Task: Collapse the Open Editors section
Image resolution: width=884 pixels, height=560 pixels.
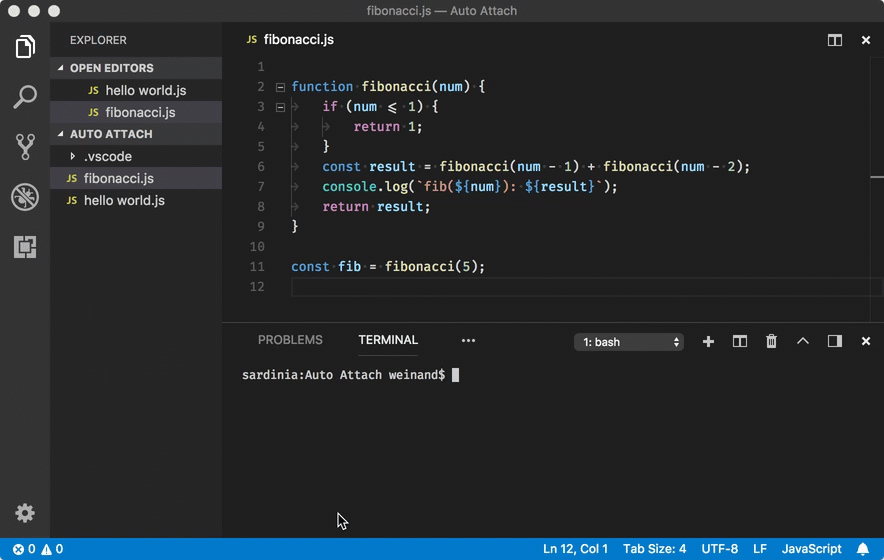Action: click(x=61, y=68)
